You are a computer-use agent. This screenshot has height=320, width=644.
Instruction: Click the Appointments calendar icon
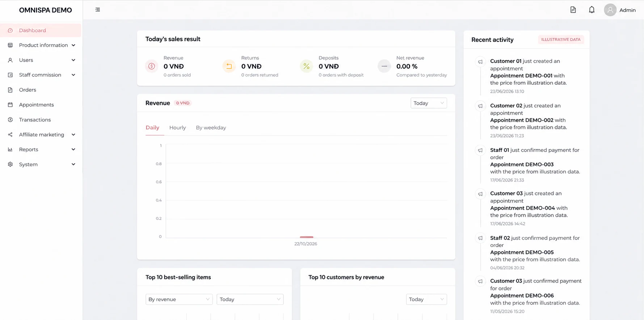tap(10, 105)
